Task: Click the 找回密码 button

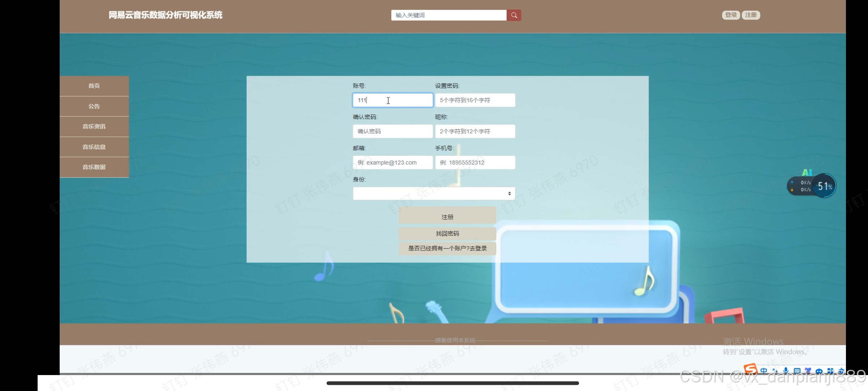Action: [x=447, y=234]
